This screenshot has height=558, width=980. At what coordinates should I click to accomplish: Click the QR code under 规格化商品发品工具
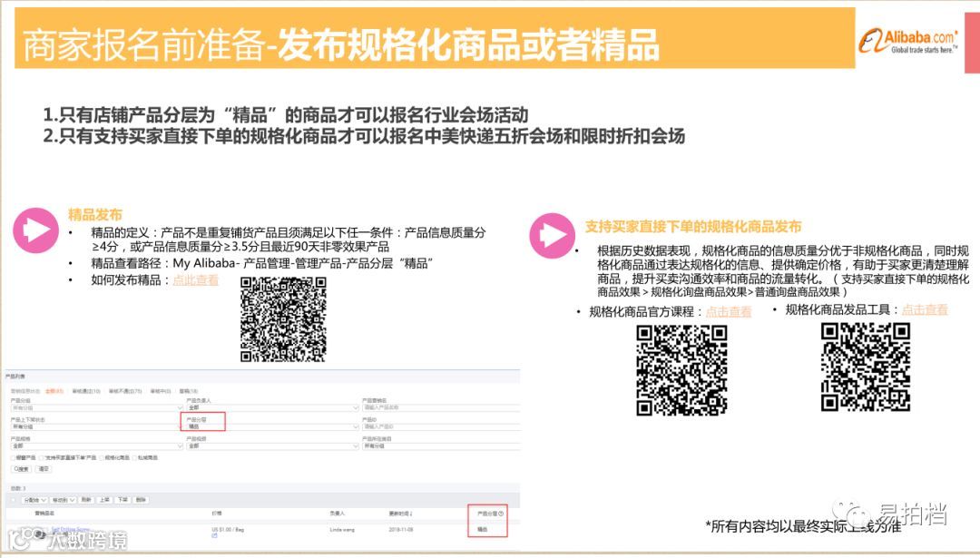865,367
